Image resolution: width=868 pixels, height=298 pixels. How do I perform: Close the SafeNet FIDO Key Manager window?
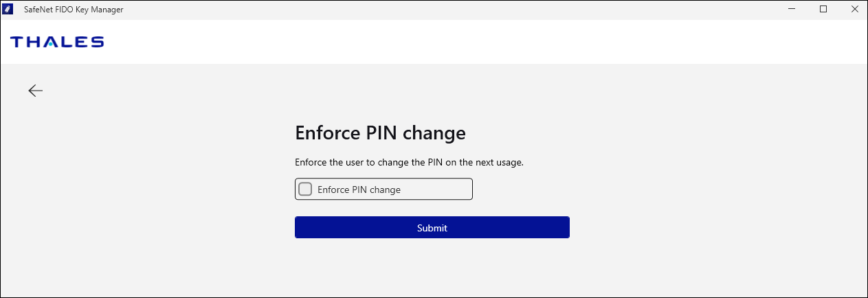(854, 10)
